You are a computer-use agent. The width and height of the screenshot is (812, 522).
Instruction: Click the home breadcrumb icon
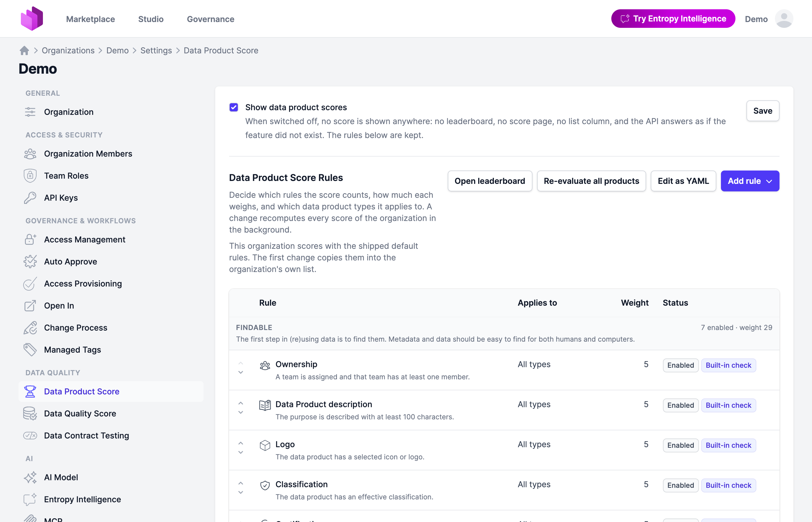pos(24,50)
